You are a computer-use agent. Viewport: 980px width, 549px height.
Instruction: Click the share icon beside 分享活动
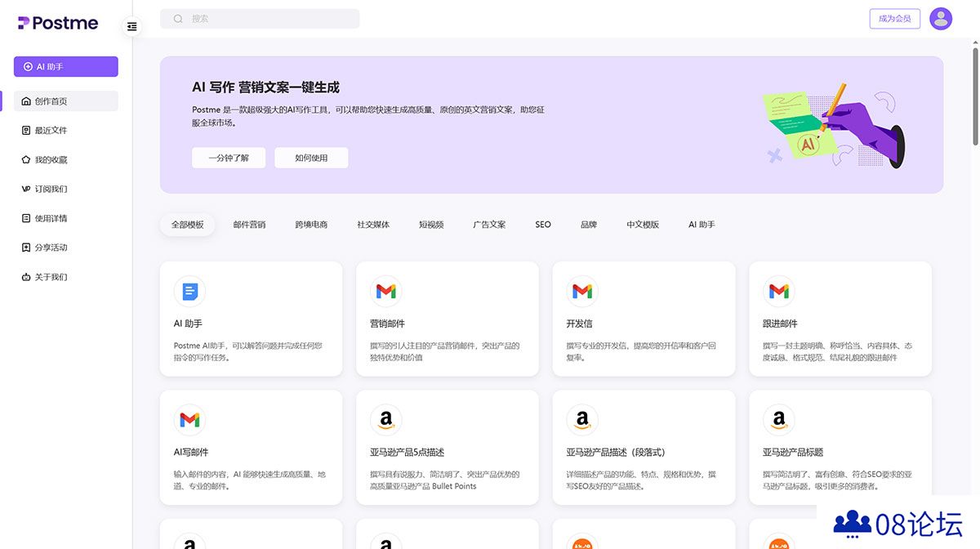pos(26,248)
